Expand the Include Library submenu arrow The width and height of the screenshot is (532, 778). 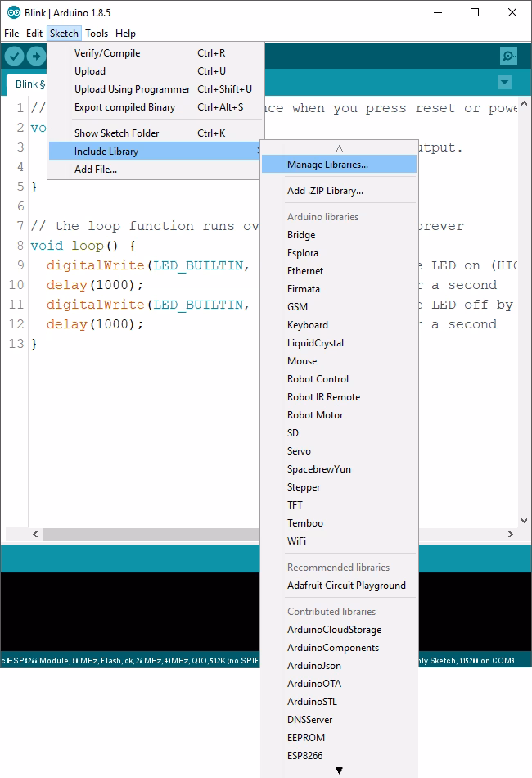(259, 151)
